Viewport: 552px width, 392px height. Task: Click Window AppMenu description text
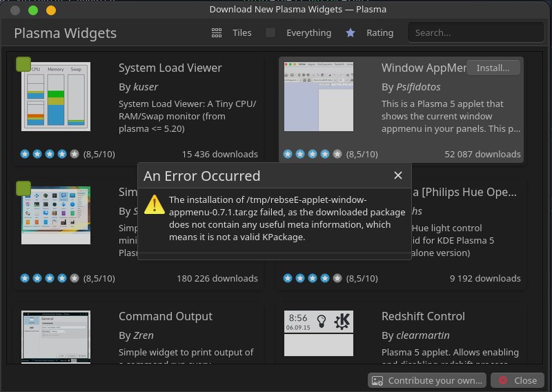(x=451, y=116)
